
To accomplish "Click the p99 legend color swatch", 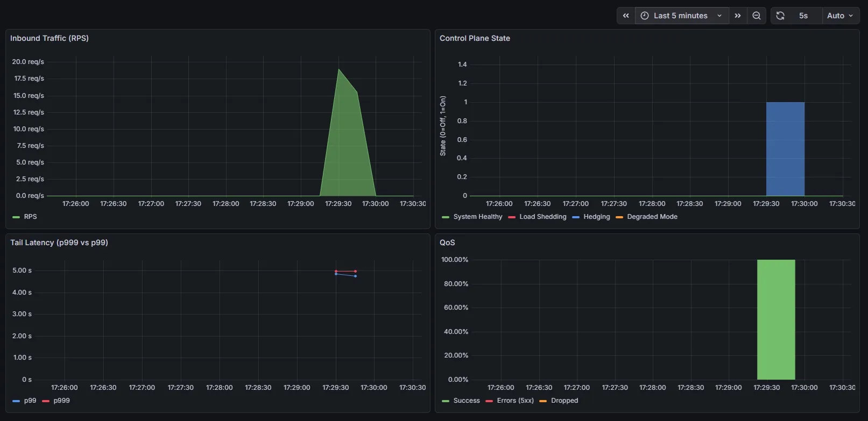I will point(16,401).
